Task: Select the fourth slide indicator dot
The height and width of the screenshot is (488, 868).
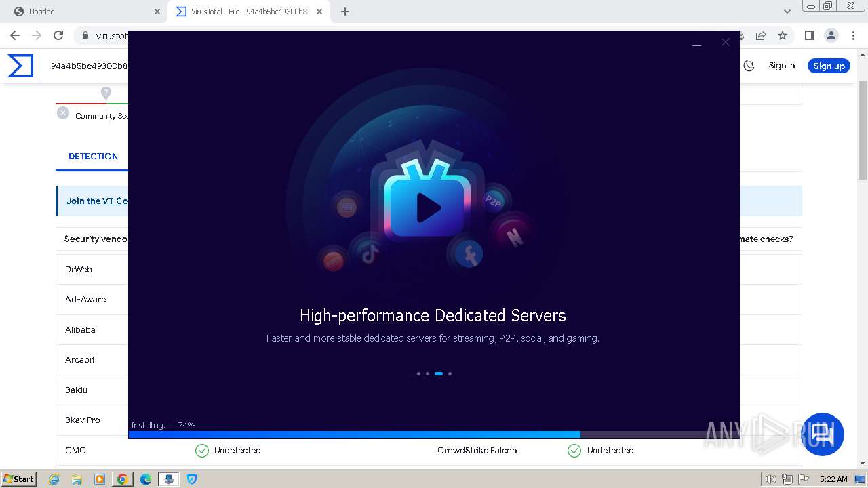Action: coord(450,373)
